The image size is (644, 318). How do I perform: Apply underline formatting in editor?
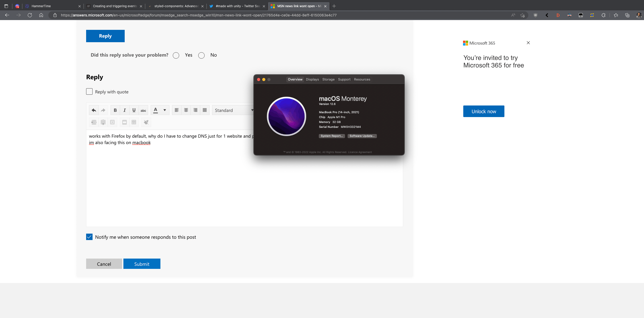tap(134, 110)
